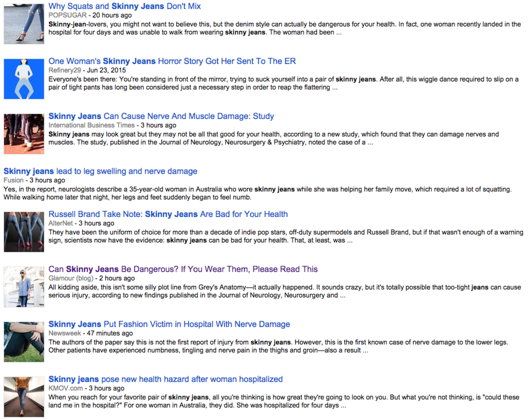This screenshot has height=420, width=528.
Task: Open 'Can Skinny Jeans Be Dangerous?' headline
Action: [183, 269]
